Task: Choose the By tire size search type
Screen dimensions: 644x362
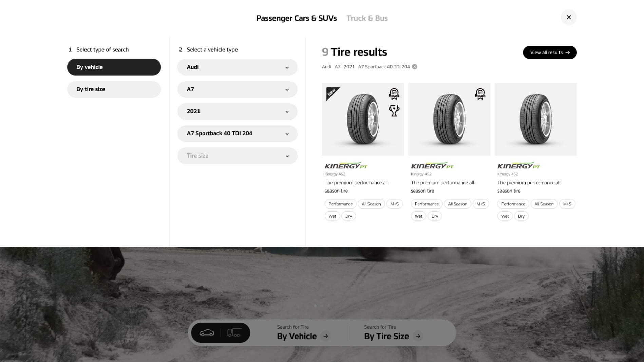Action: tap(114, 89)
